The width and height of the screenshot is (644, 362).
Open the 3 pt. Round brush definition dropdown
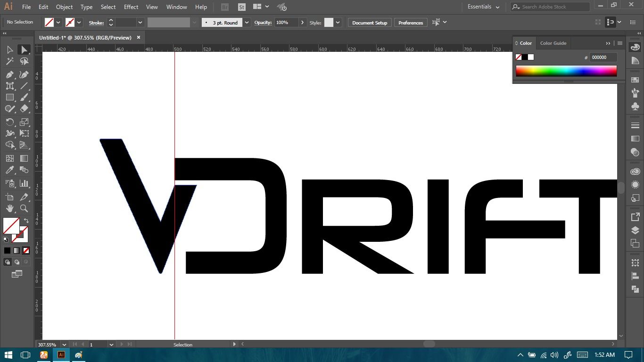pyautogui.click(x=247, y=22)
